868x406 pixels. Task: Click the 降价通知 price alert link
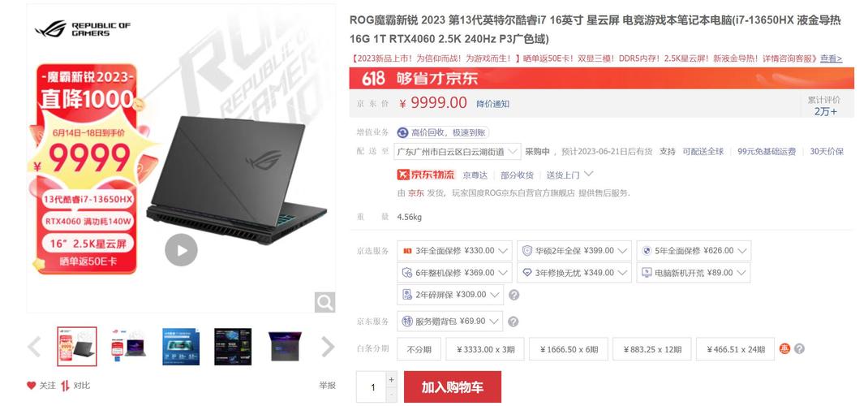(492, 104)
